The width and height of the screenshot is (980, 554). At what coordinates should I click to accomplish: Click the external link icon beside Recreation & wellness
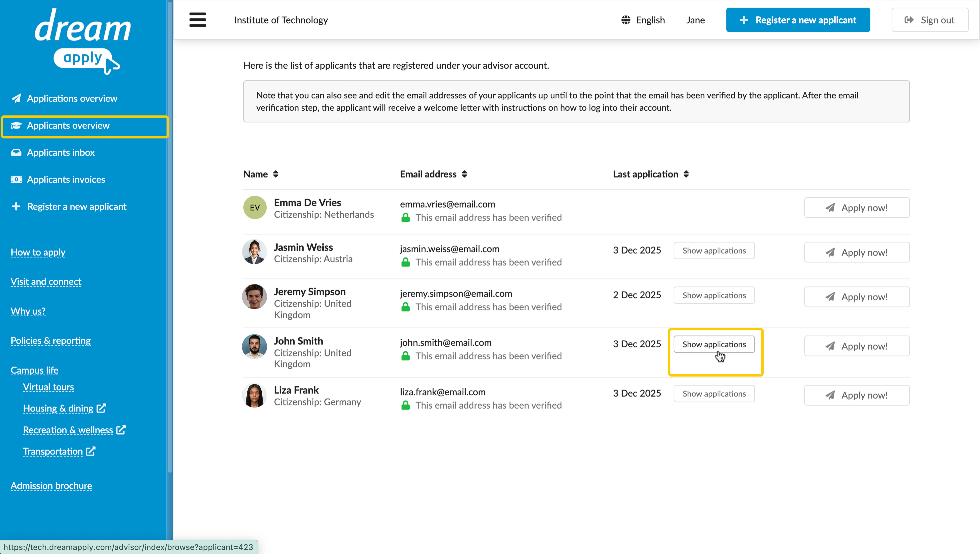point(121,430)
